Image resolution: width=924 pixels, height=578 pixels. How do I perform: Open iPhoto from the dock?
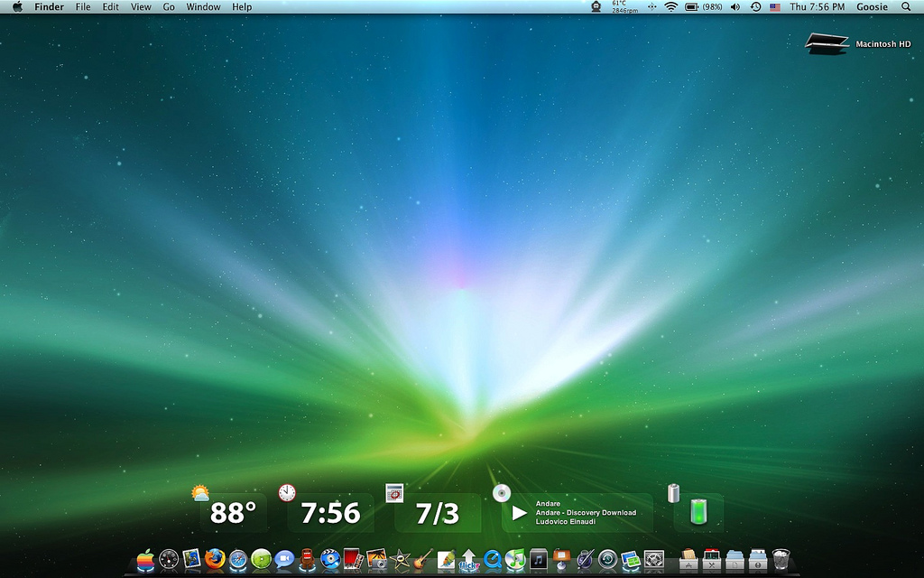click(x=376, y=559)
